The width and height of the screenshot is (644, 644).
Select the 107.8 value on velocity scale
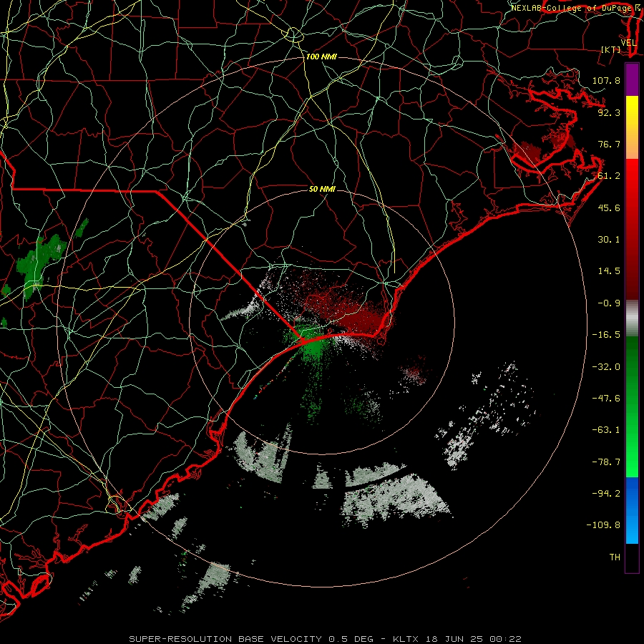point(606,80)
